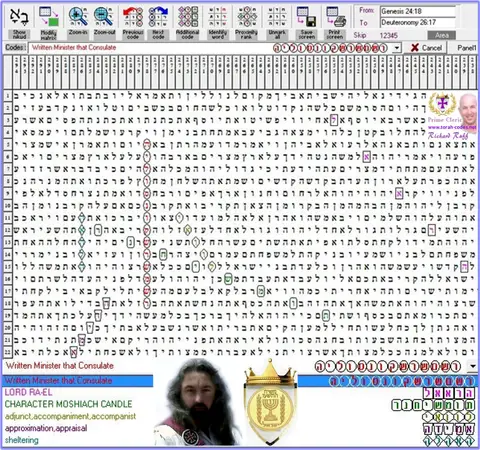
Task: Click matrix row number 12
Action: [x=8, y=230]
